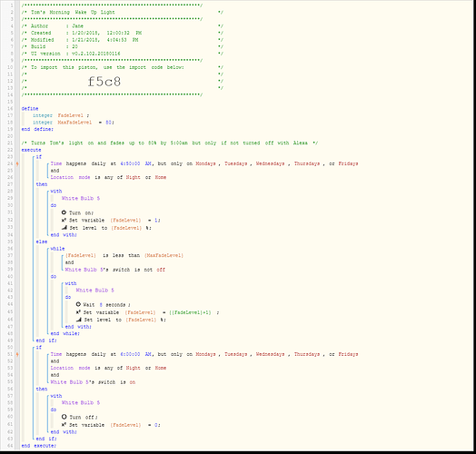Screen dimensions: 476x454
Task: Click the while keyword on line 36
Action: pos(57,249)
